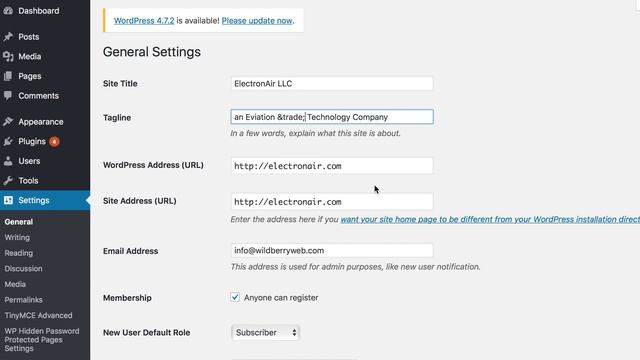
Task: Click the Tools wrench icon
Action: [8, 180]
